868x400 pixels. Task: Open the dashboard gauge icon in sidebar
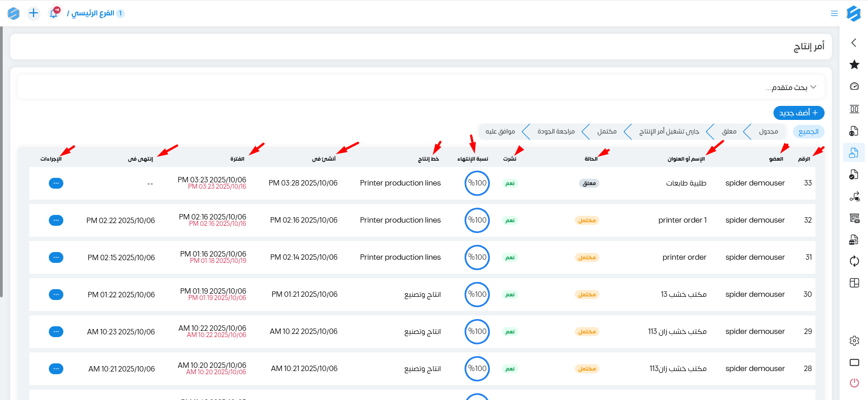pyautogui.click(x=854, y=86)
